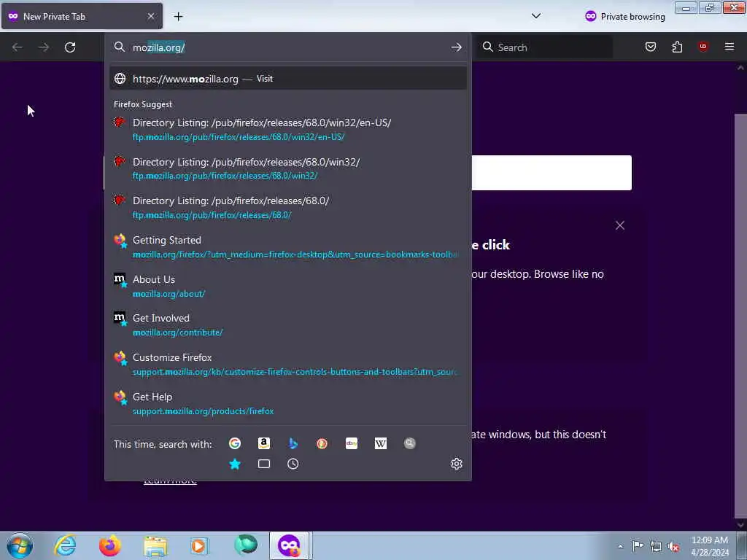This screenshot has width=747, height=560.
Task: Click the Private browsing indicator label
Action: [x=625, y=17]
